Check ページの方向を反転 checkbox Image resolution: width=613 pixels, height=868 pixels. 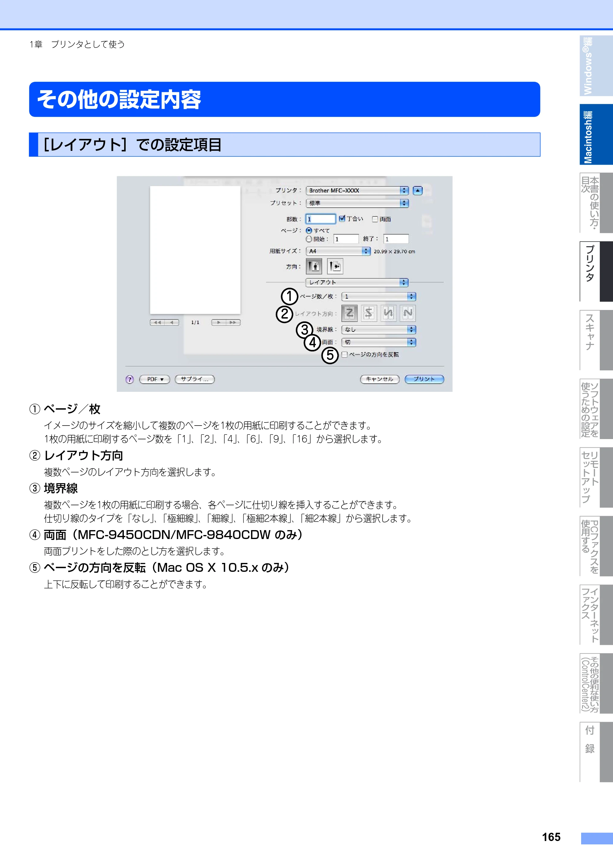[x=344, y=355]
